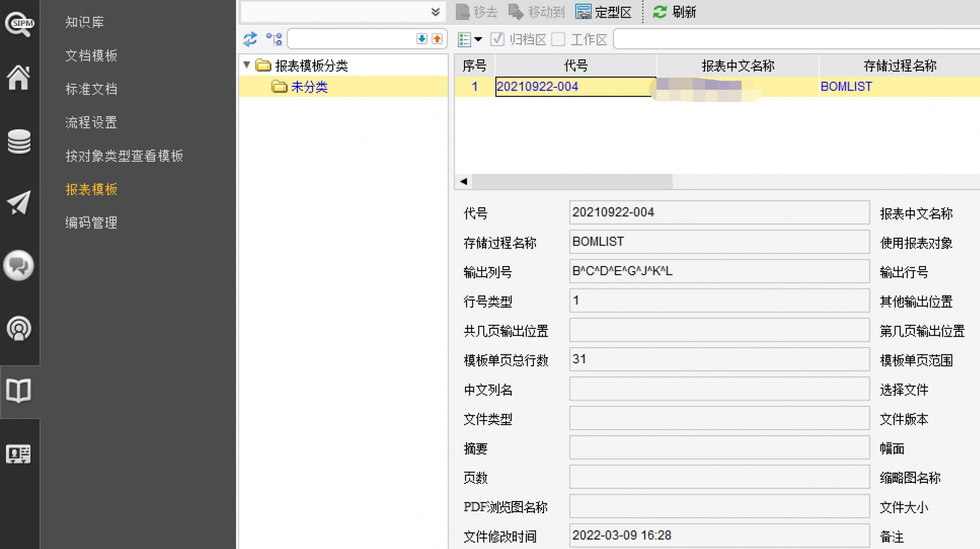The width and height of the screenshot is (980, 549).
Task: Click BOMLIST cell in table row
Action: [x=900, y=87]
